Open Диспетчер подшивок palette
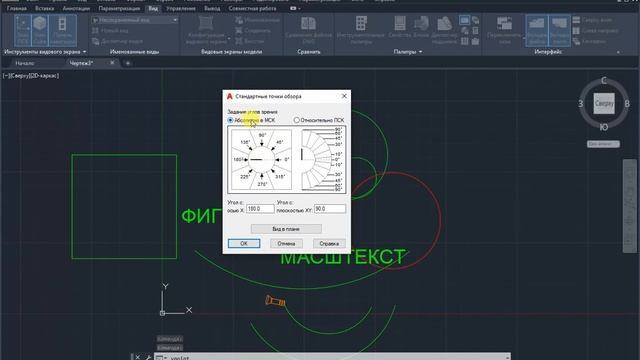The width and height of the screenshot is (640, 360). [444, 30]
